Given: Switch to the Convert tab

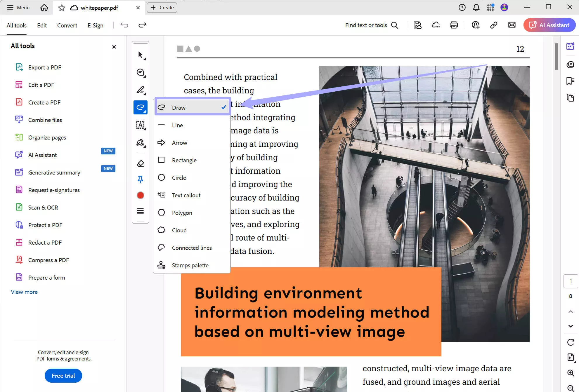Looking at the screenshot, I should click(x=67, y=25).
